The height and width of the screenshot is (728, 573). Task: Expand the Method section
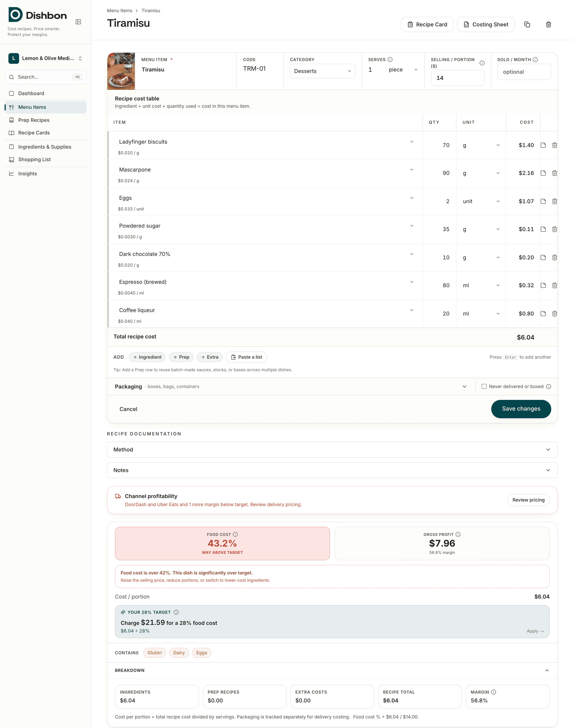coord(332,450)
